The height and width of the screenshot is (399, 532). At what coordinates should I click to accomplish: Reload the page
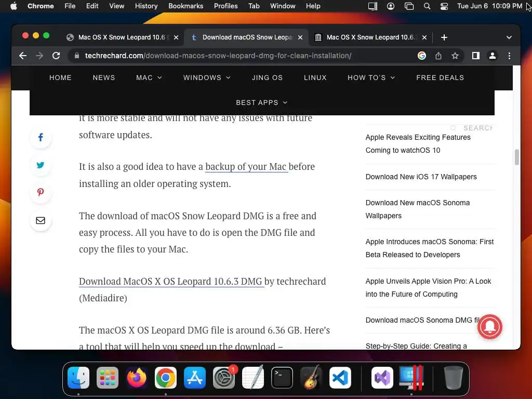point(56,56)
